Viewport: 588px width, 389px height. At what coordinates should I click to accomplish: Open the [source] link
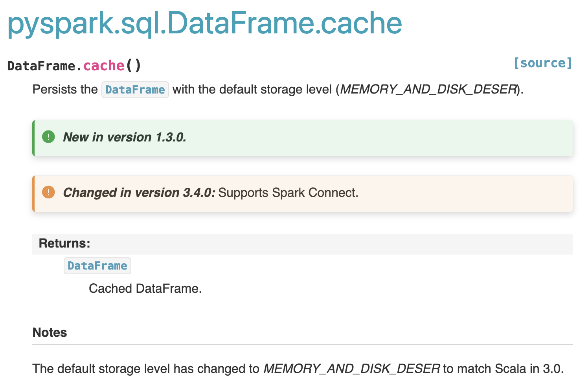click(x=542, y=63)
